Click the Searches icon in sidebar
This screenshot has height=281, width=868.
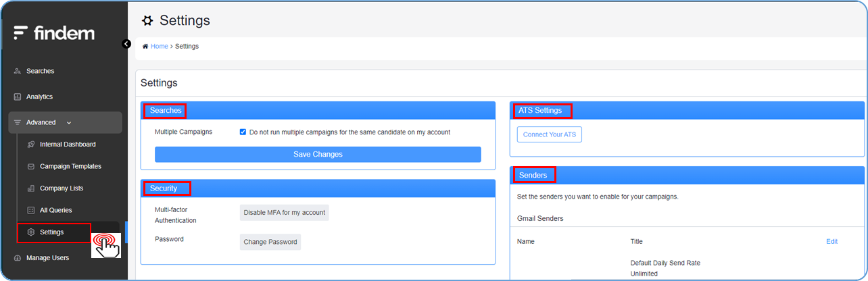18,71
